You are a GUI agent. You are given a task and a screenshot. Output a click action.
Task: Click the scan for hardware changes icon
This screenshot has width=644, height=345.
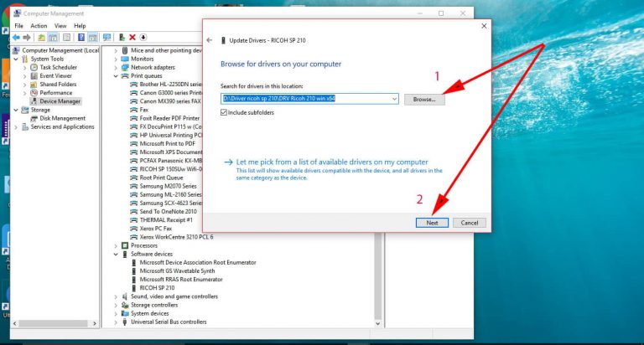[x=106, y=38]
